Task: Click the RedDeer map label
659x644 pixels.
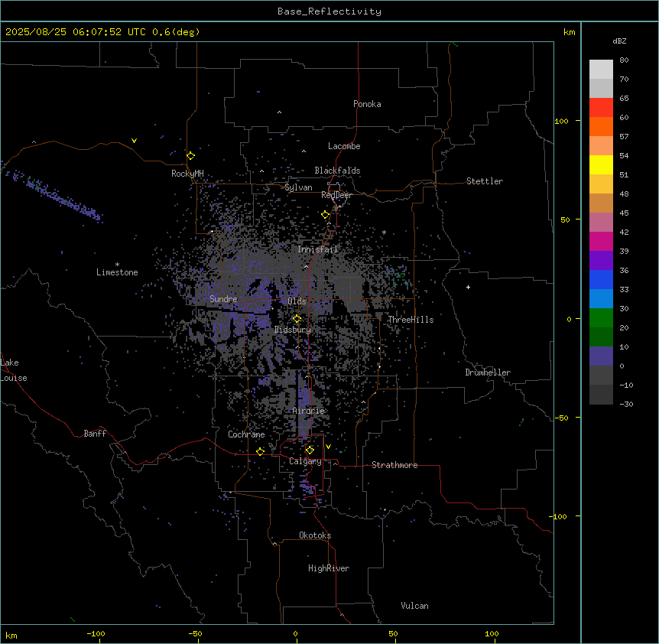Action: (x=336, y=195)
